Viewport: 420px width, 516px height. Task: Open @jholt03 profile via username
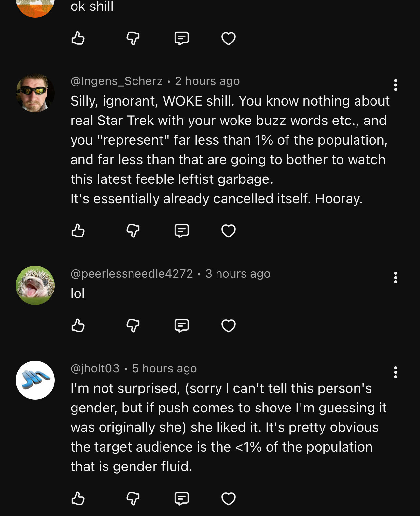pyautogui.click(x=95, y=368)
